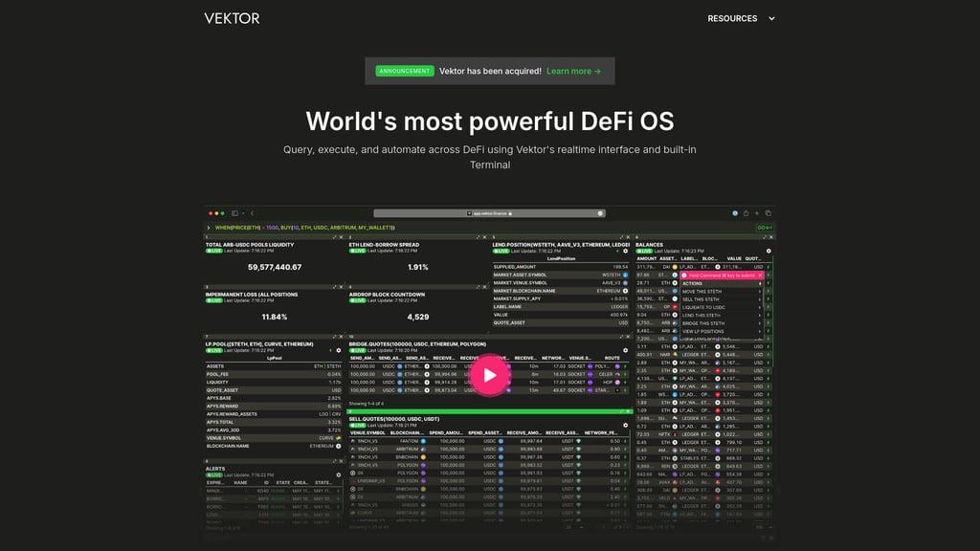Screen dimensions: 980x551
Task: Expand the Total ARB-USDC Pools Liquidity panel
Action: point(334,237)
